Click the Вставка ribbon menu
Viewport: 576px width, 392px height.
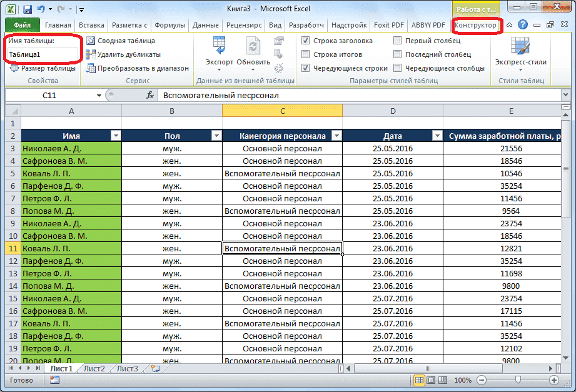click(x=91, y=25)
